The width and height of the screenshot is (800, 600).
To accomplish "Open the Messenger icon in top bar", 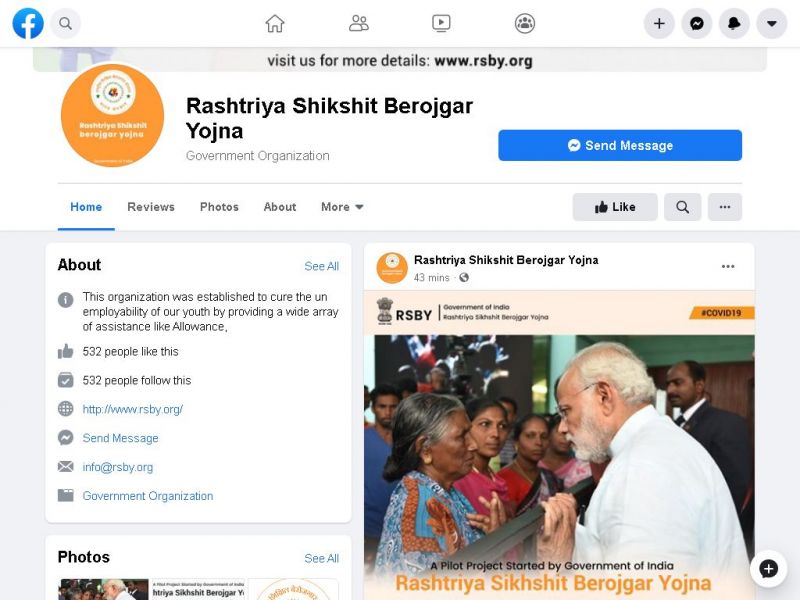I will (x=697, y=23).
